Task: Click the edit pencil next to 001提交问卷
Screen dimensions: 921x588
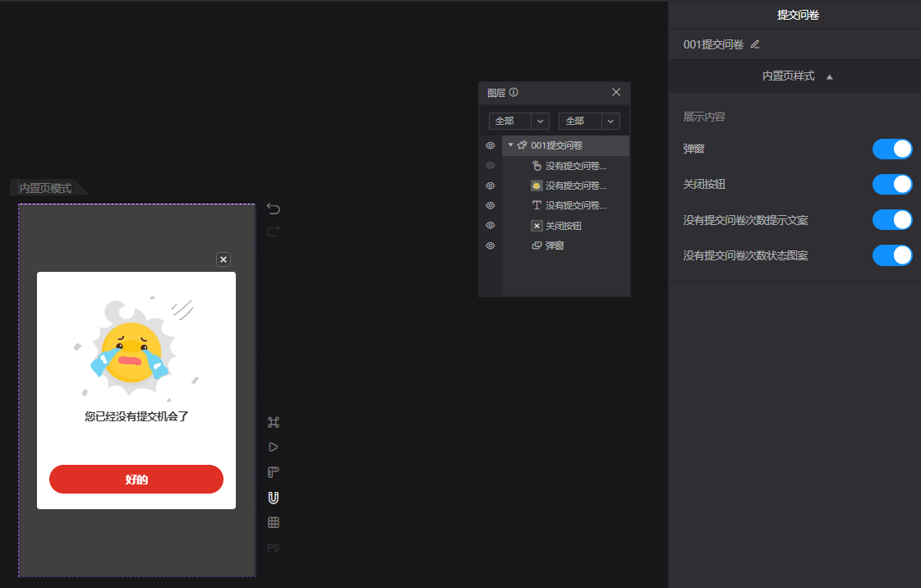Action: (755, 44)
